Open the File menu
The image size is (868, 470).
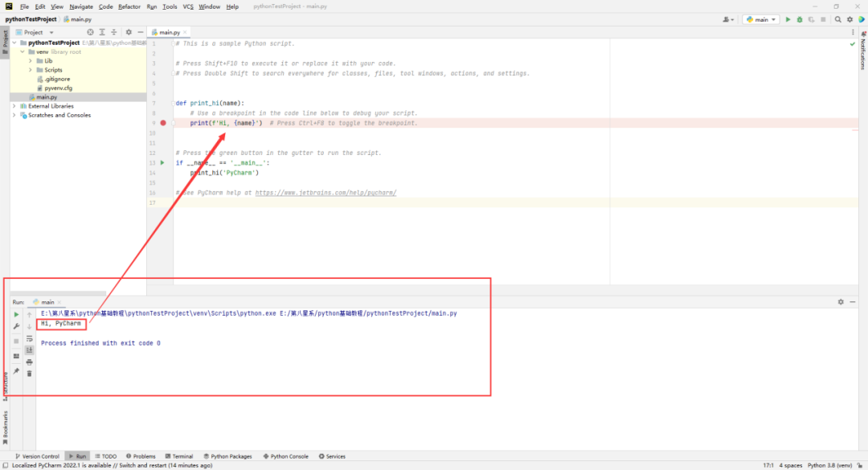point(24,6)
